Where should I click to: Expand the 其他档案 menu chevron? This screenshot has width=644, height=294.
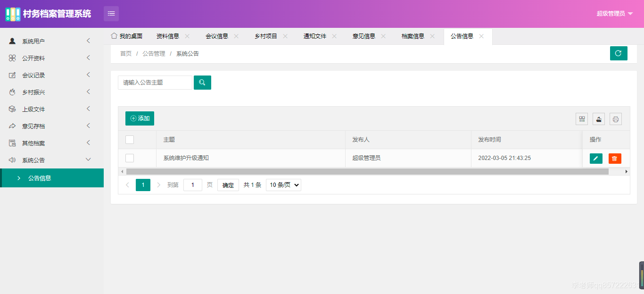click(88, 143)
